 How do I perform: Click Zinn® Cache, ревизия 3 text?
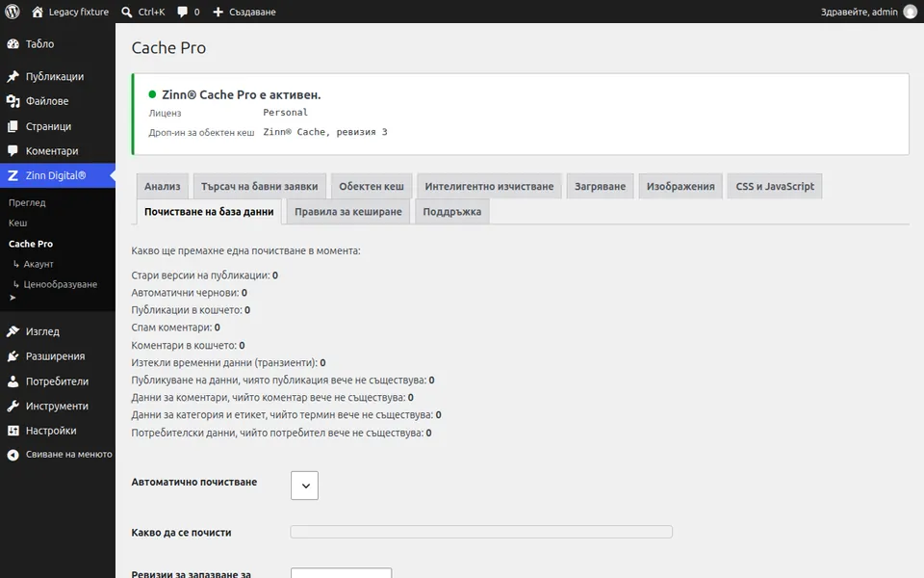click(x=325, y=132)
